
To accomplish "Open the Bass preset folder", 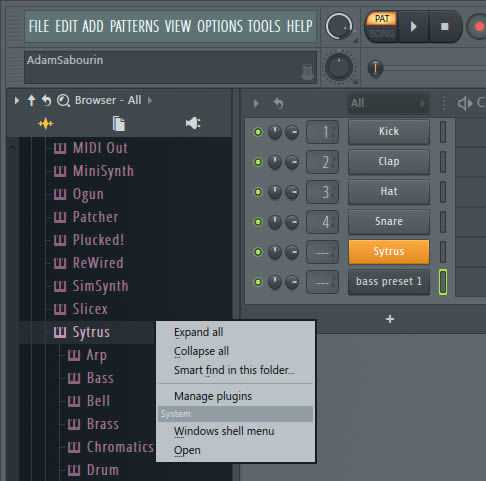I will (x=100, y=378).
